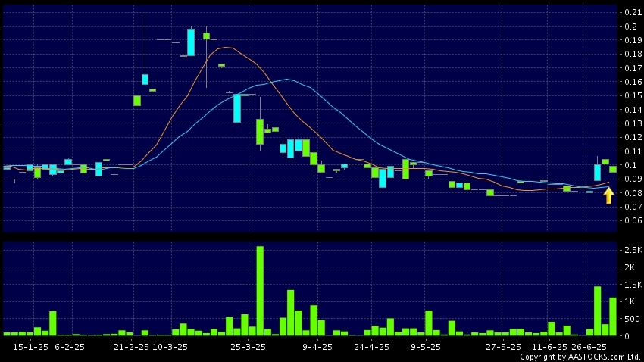Click the 26-6-25 date label
Image resolution: width=644 pixels, height=362 pixels.
point(589,347)
